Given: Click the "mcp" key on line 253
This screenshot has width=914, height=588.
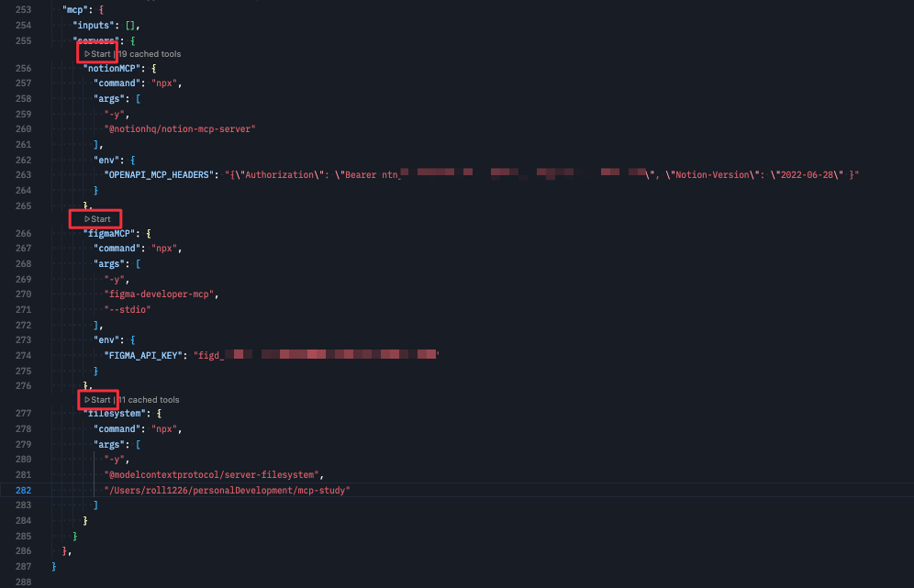Looking at the screenshot, I should (x=74, y=10).
